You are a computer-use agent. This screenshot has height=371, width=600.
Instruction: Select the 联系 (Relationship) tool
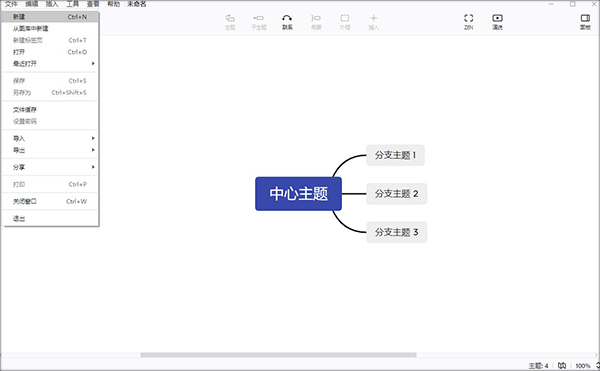[287, 21]
